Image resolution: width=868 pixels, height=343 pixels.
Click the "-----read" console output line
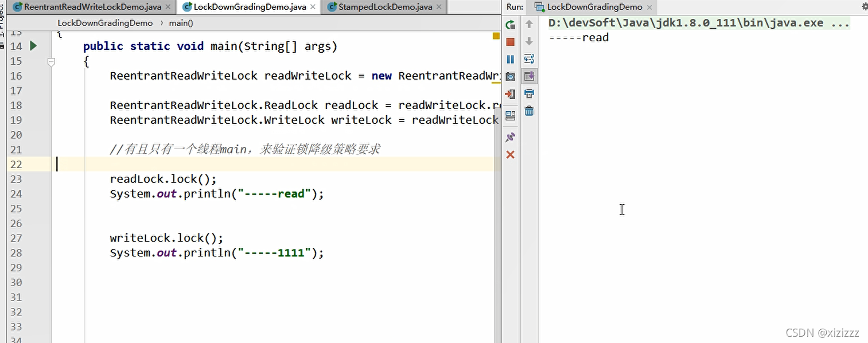[x=578, y=38]
